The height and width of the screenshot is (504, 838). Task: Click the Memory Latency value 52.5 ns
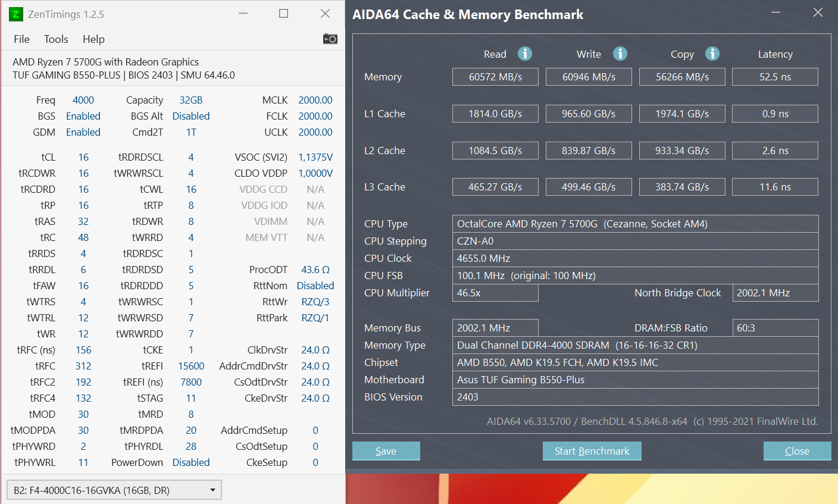775,77
